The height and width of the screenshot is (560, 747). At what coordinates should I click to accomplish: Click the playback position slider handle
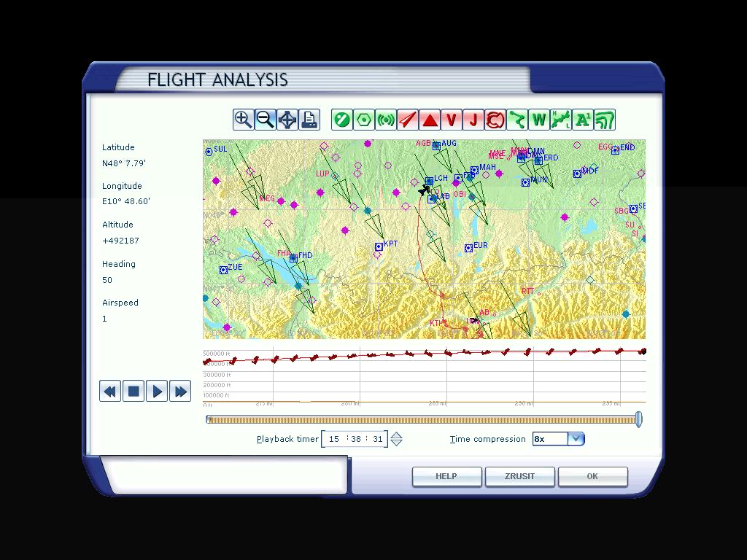tap(639, 419)
